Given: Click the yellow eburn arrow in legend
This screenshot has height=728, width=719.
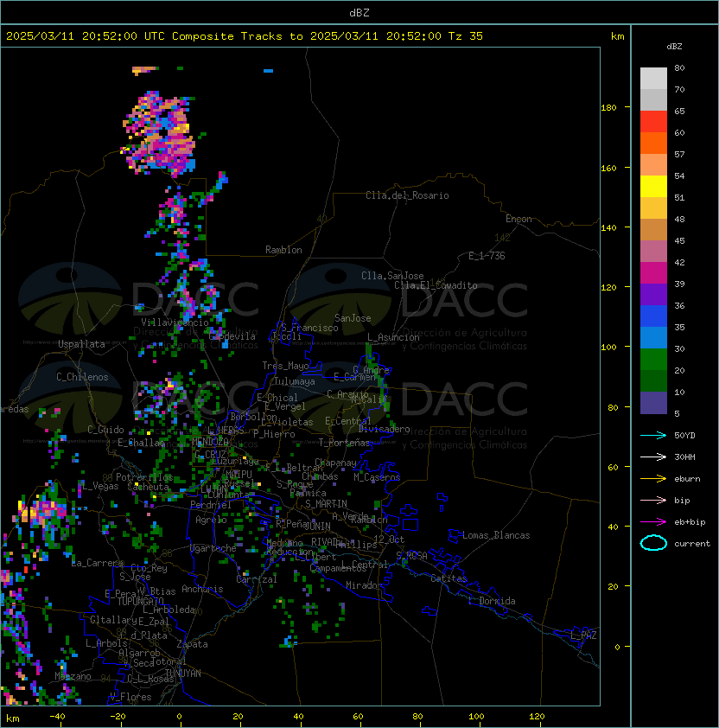Looking at the screenshot, I should [653, 479].
